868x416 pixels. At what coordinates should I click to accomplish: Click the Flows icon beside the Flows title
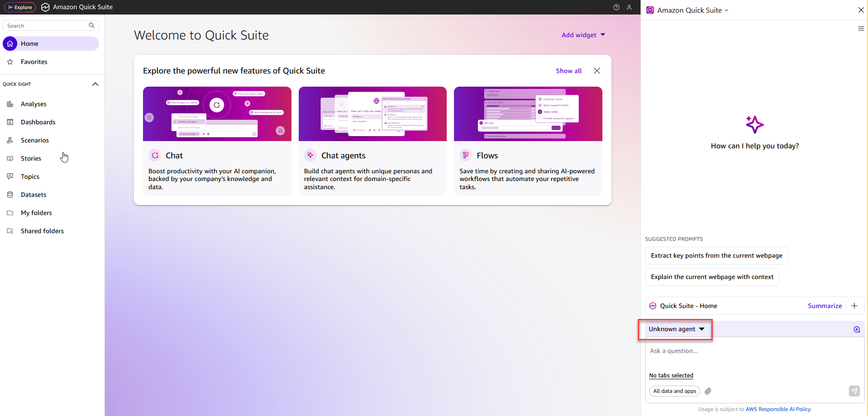pyautogui.click(x=466, y=155)
